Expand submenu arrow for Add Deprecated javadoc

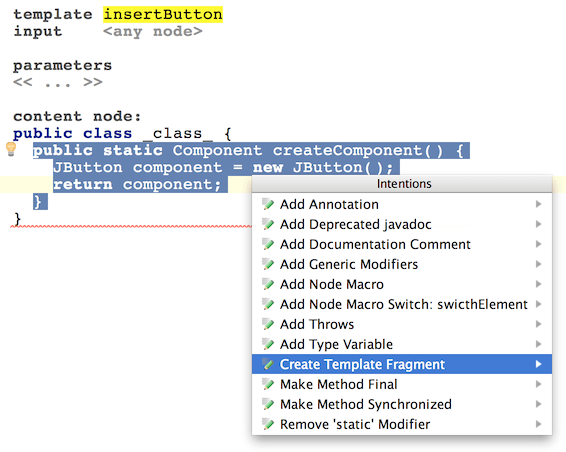[x=539, y=224]
